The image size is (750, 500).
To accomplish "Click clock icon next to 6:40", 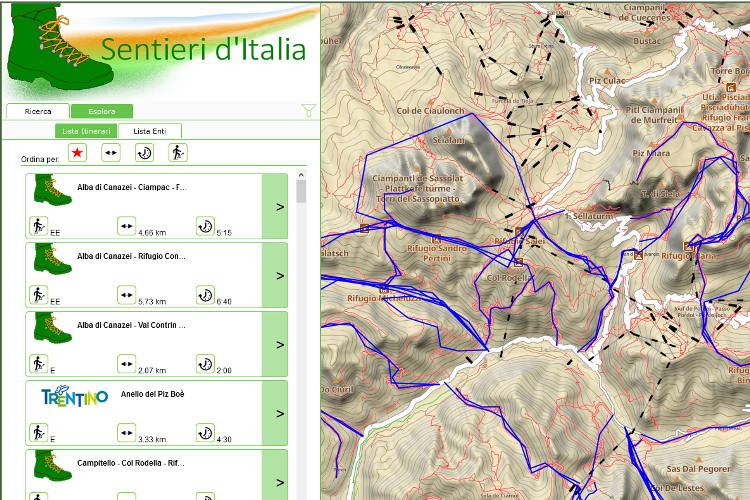I will [205, 295].
